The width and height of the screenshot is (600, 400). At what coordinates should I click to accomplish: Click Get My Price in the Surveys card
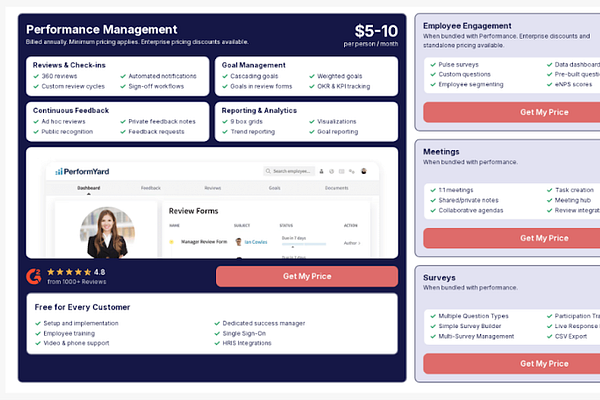point(544,364)
